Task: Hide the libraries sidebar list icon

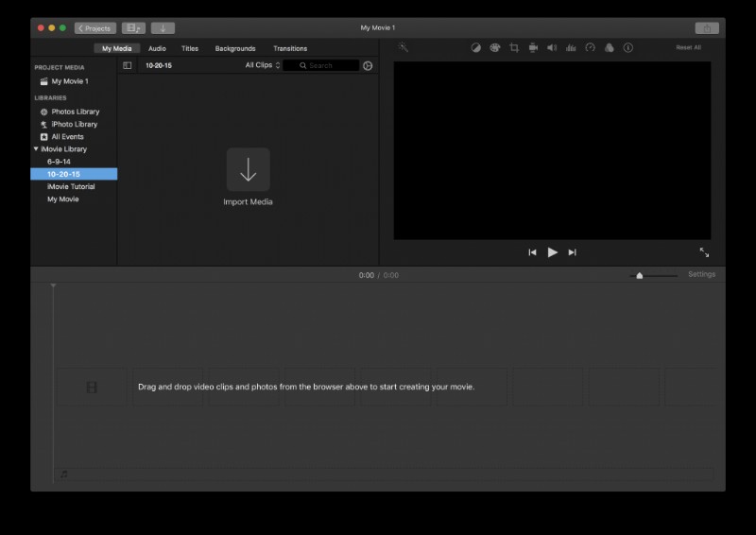Action: (128, 65)
